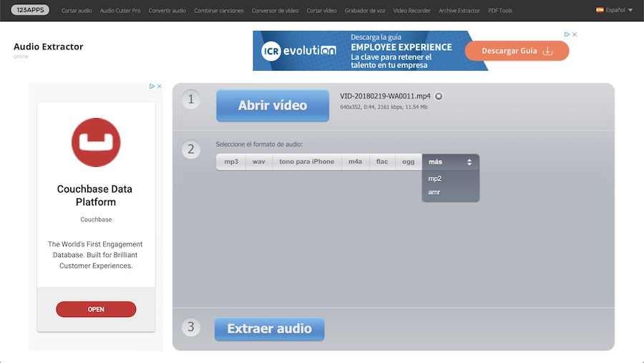Go to Grabador de voz tool
The image size is (644, 363).
[365, 11]
